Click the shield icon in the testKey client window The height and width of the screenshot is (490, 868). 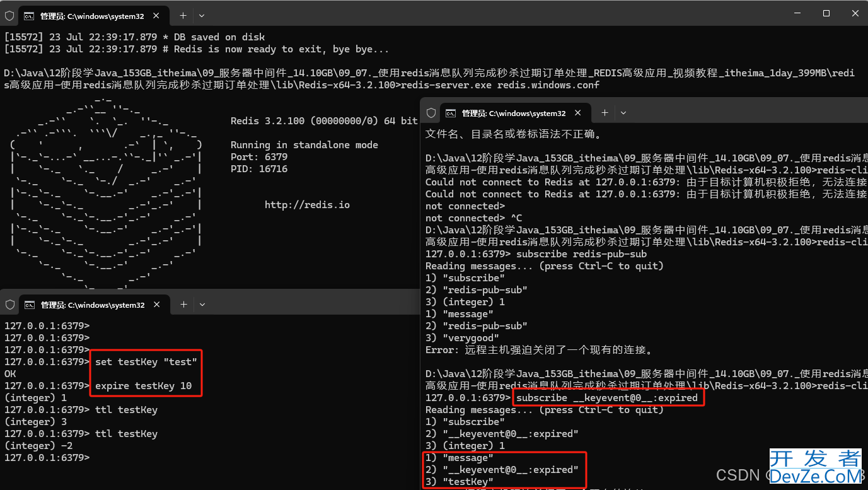click(9, 305)
